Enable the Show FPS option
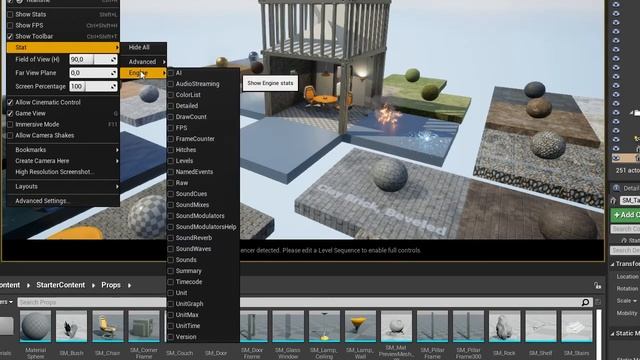The height and width of the screenshot is (360, 640). pos(11,25)
